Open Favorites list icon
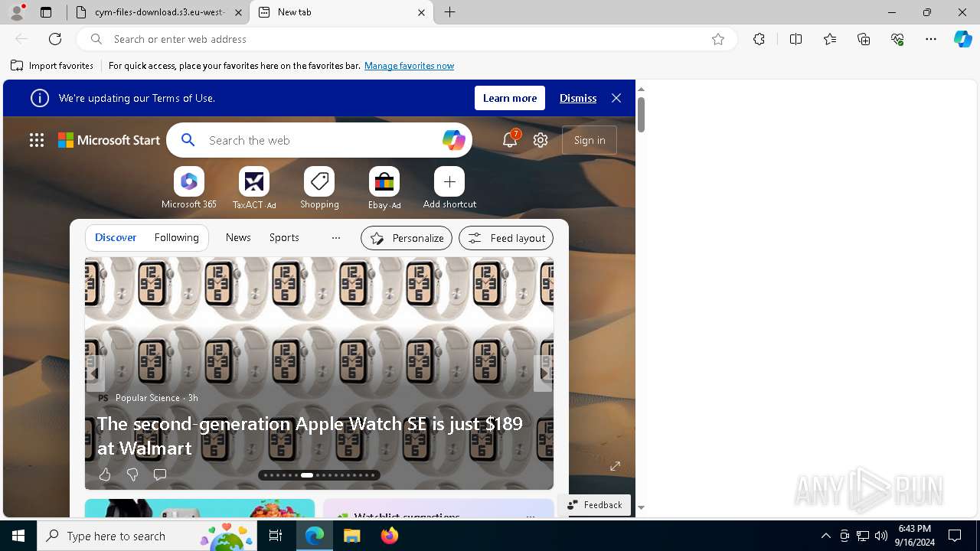Screen dimensions: 980x551 pos(830,39)
